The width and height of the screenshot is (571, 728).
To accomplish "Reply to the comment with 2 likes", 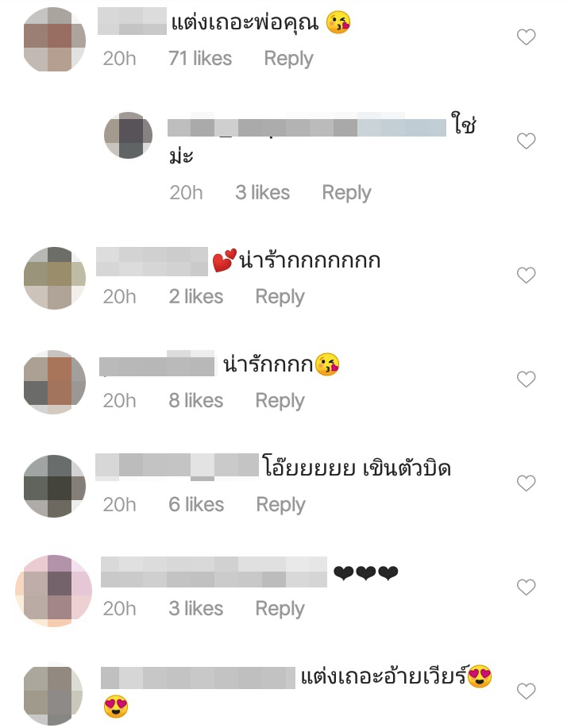I will pyautogui.click(x=280, y=297).
